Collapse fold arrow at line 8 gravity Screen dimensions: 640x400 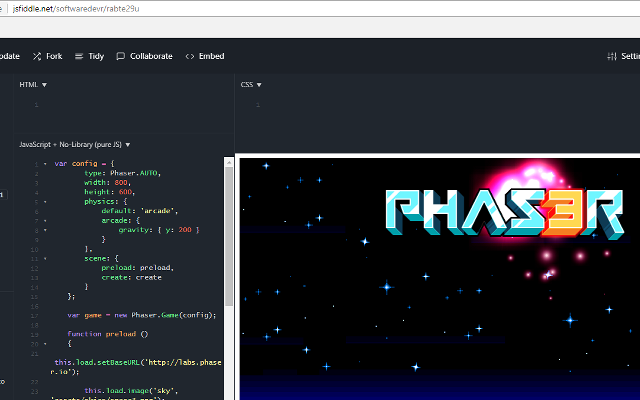click(45, 230)
